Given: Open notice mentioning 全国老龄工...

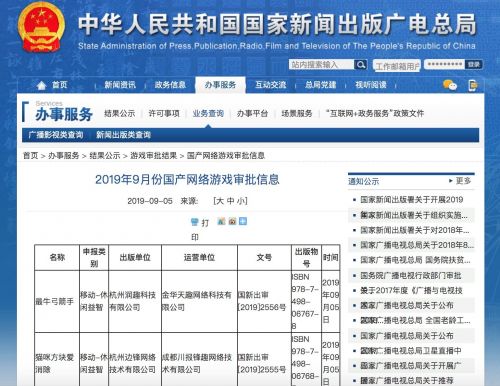Looking at the screenshot, I should 415,320.
